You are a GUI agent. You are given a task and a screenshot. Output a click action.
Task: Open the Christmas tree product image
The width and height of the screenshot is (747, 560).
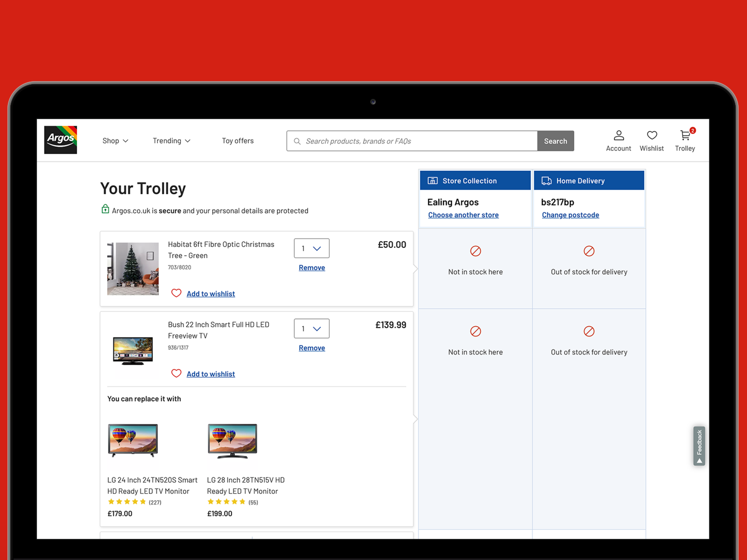coord(133,269)
